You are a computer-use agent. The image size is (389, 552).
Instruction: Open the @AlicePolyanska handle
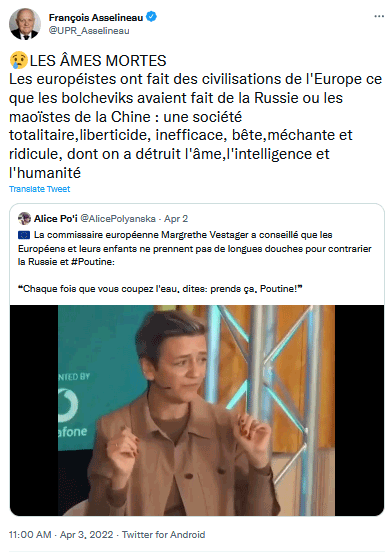[118, 219]
